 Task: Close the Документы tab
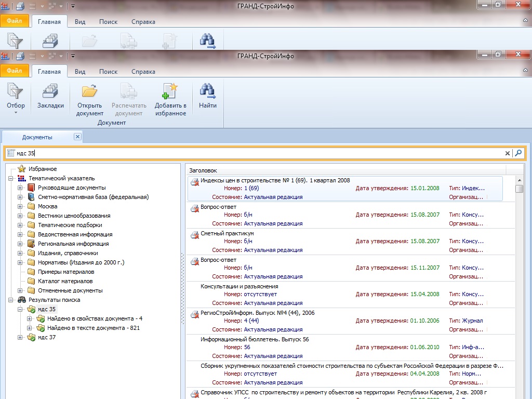[77, 137]
